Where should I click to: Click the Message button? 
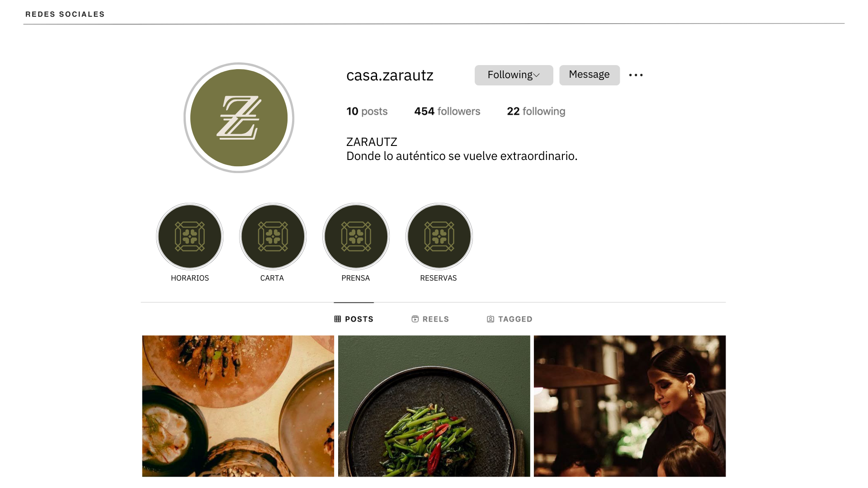590,75
